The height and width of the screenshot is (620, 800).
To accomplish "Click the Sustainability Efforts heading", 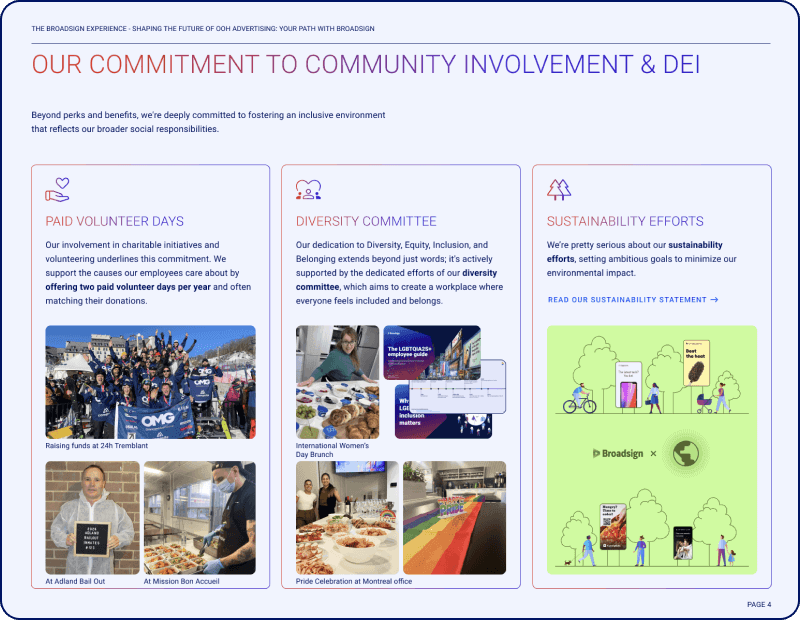I will 625,221.
